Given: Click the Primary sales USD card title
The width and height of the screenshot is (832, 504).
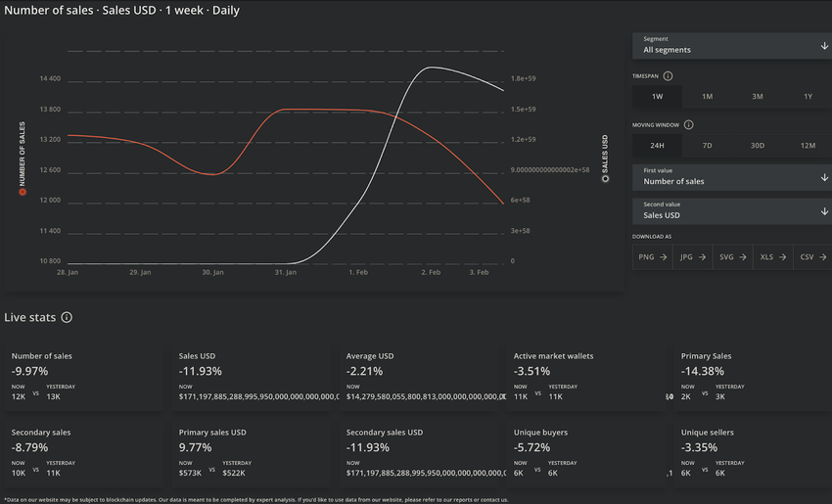Looking at the screenshot, I should (212, 433).
